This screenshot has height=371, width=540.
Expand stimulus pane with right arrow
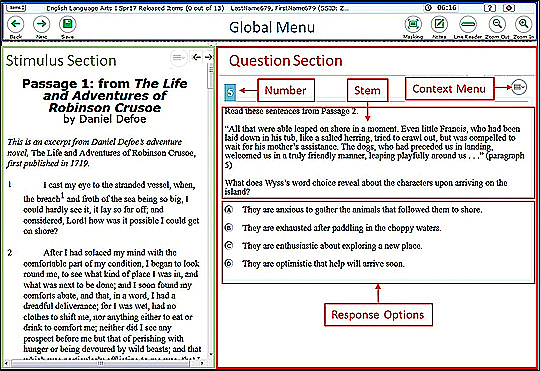pos(208,57)
